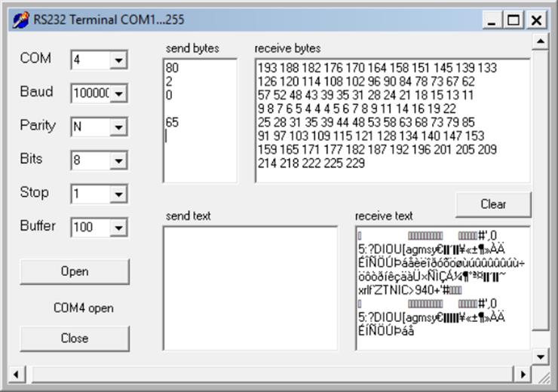The width and height of the screenshot is (558, 392).
Task: Click the RS232 Terminal app icon in title bar
Action: pos(22,20)
